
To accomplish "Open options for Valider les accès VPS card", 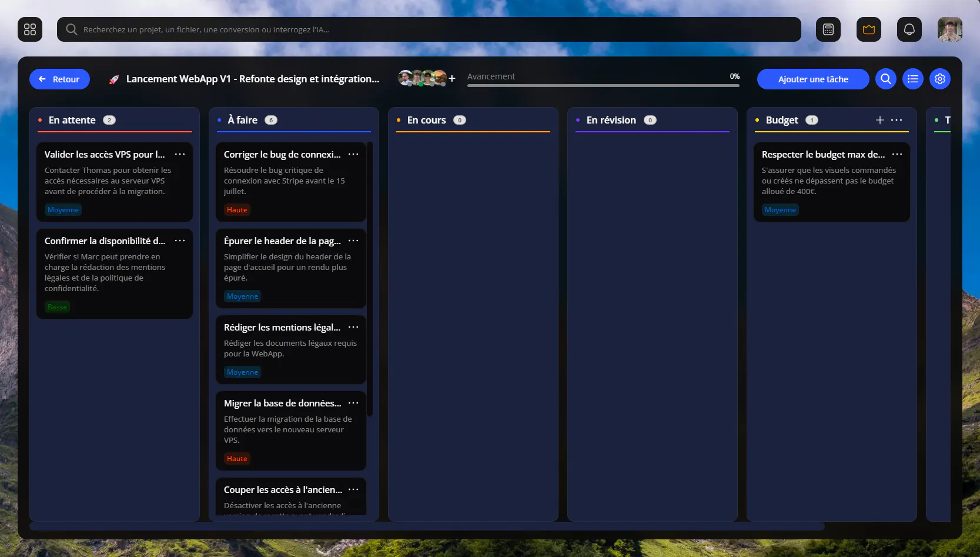I will (x=180, y=154).
